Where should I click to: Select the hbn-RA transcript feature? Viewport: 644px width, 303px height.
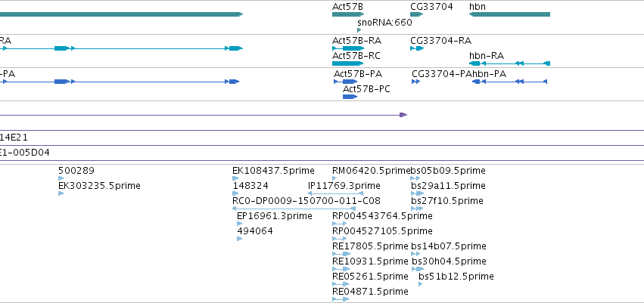(509, 63)
